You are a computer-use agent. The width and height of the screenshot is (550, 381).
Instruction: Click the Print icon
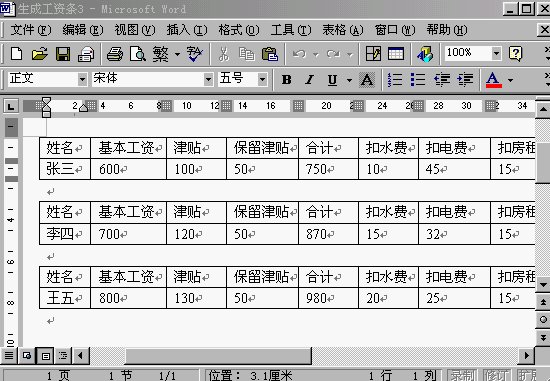tap(114, 54)
